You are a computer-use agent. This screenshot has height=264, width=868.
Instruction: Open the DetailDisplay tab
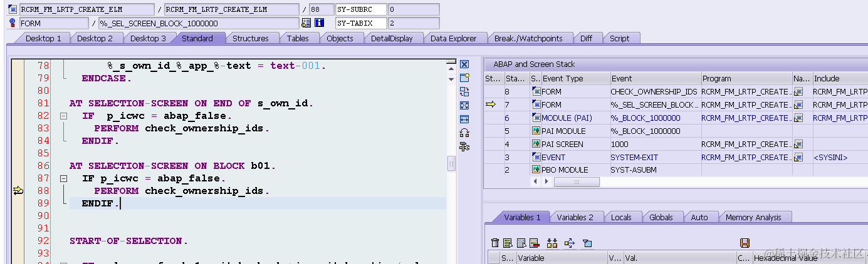[x=392, y=38]
